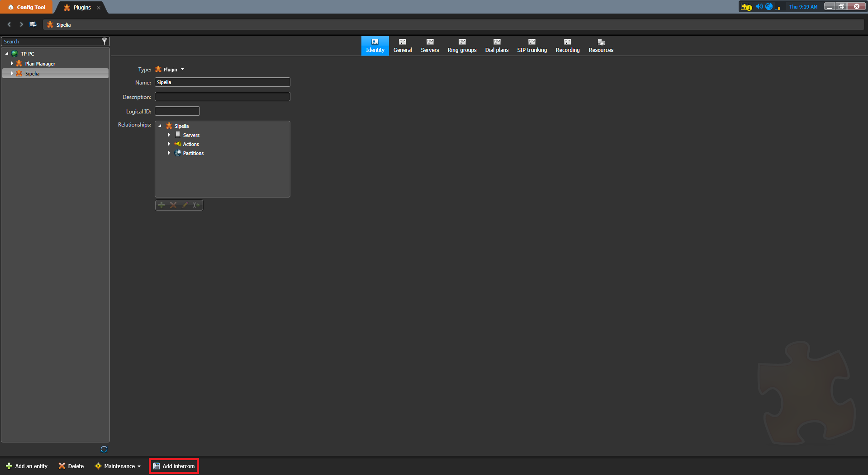Viewport: 868px width, 475px height.
Task: Click the browser back arrow
Action: [x=9, y=24]
